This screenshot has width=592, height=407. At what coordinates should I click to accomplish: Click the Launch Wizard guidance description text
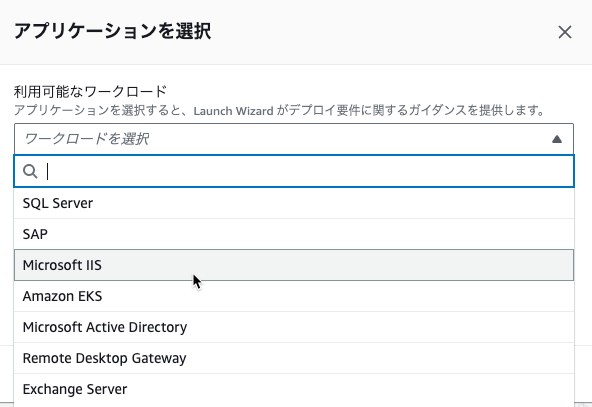pos(280,111)
